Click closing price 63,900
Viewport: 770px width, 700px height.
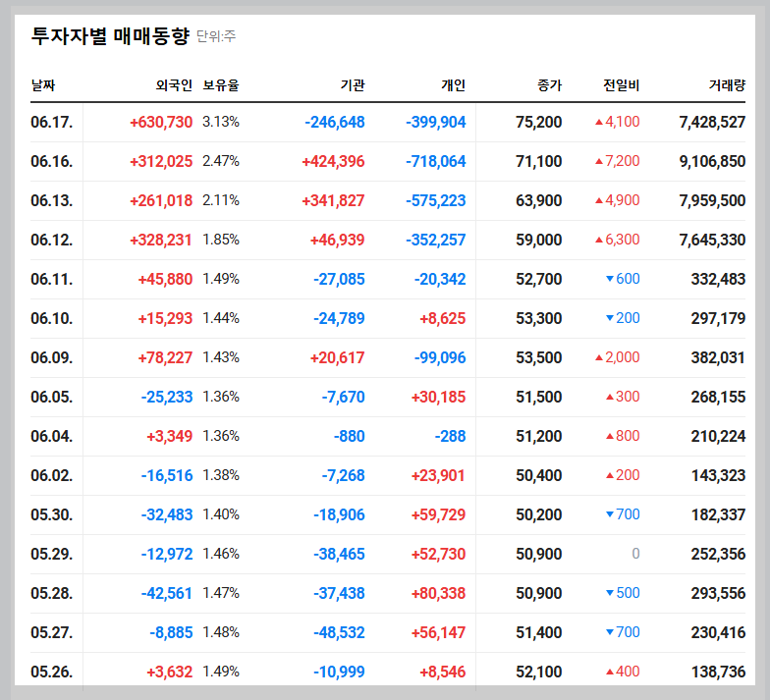(x=538, y=200)
